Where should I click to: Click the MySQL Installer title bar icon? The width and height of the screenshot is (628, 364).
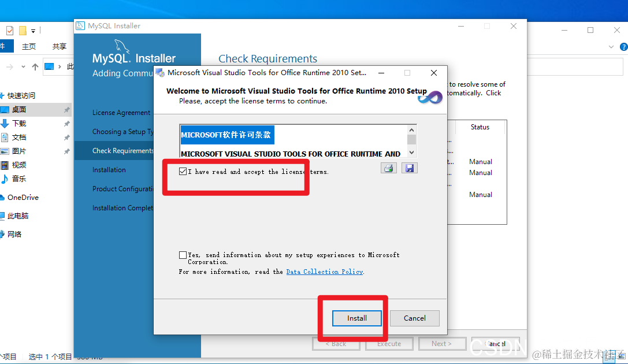coord(80,25)
